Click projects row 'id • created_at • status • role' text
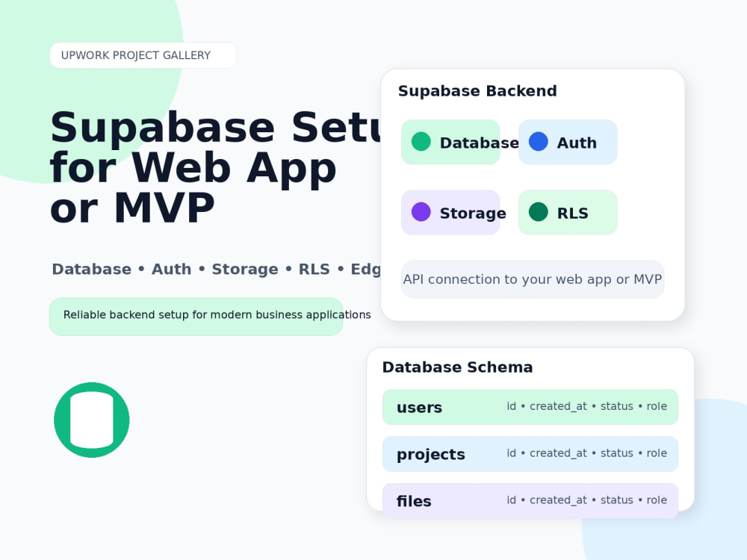Image resolution: width=747 pixels, height=560 pixels. pos(586,453)
